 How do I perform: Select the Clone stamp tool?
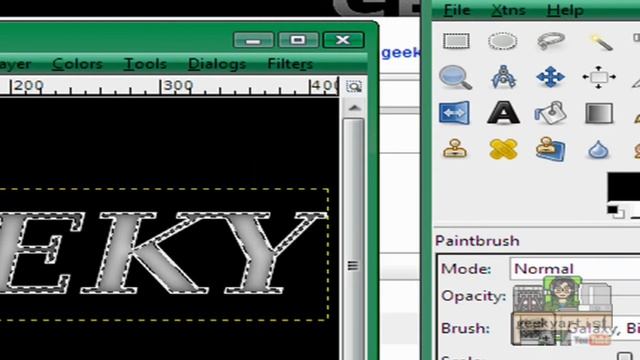455,149
